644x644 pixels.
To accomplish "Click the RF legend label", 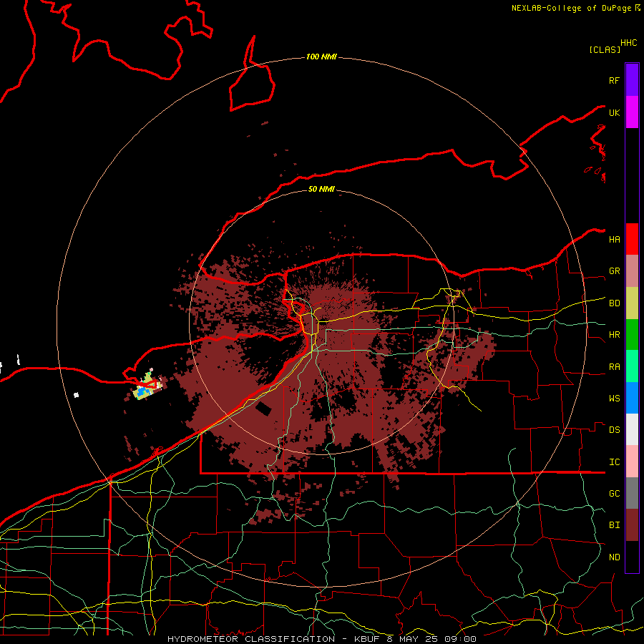I will (614, 80).
